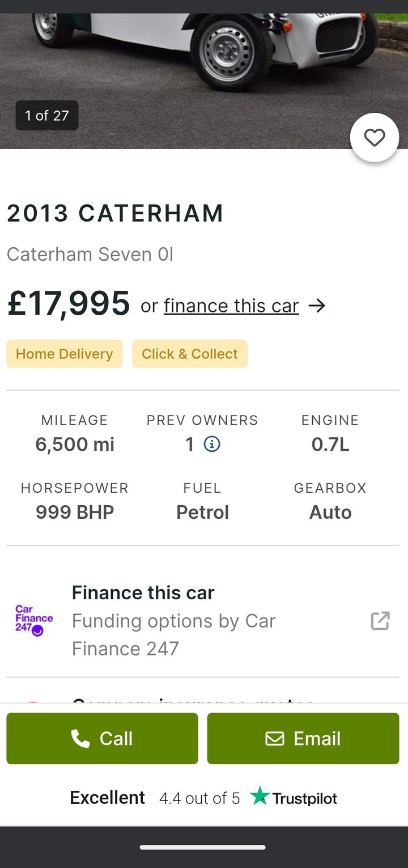Tap the 999 BHP horsepower value
This screenshot has height=868, width=408.
(75, 513)
